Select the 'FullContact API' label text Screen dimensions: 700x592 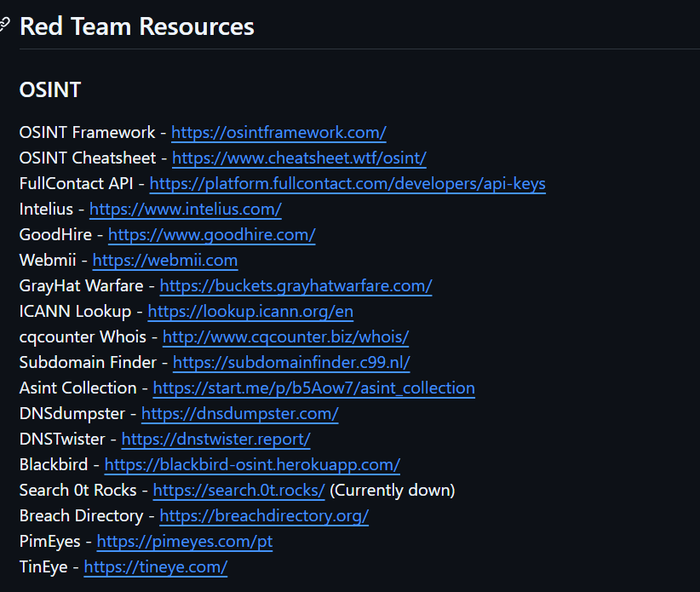[76, 183]
